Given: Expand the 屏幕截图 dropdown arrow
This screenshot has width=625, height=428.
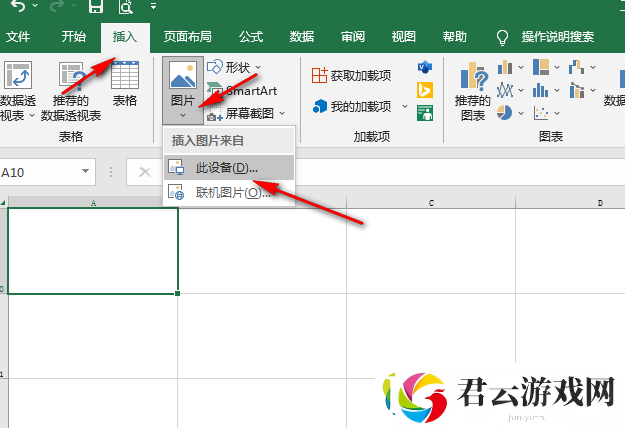Looking at the screenshot, I should tap(282, 114).
